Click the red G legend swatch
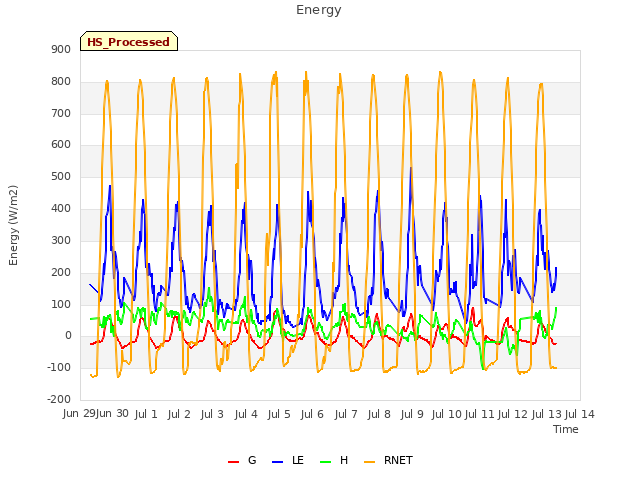The width and height of the screenshot is (640, 480). click(x=233, y=462)
